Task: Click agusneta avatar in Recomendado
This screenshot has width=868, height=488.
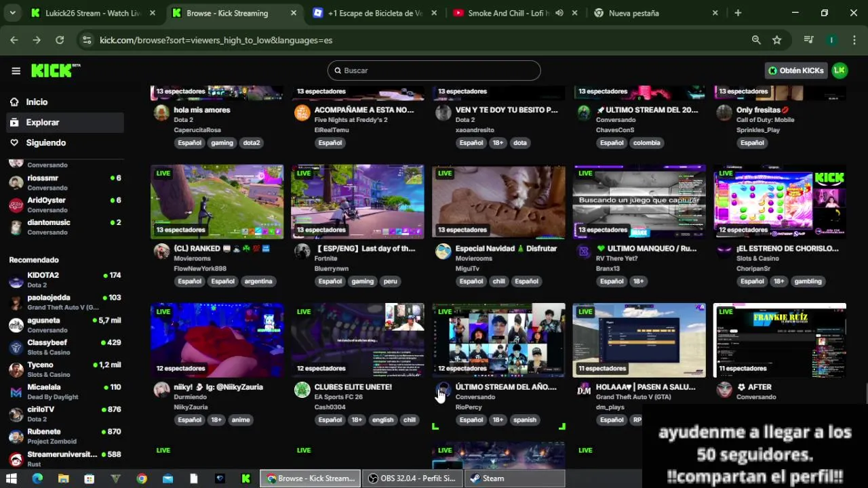Action: 16,325
